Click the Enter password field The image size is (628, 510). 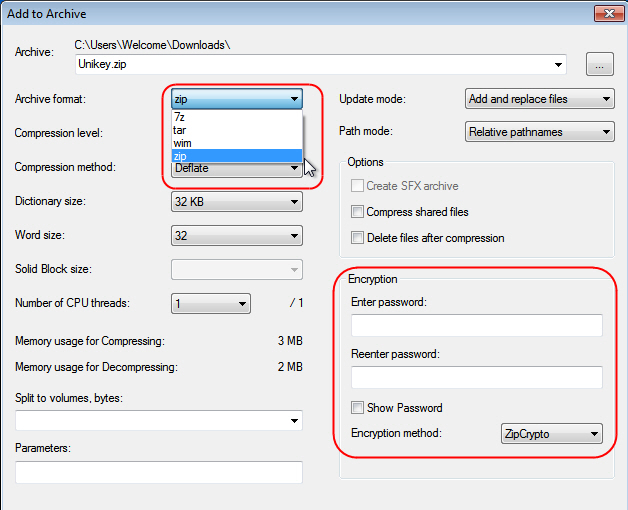pos(476,326)
